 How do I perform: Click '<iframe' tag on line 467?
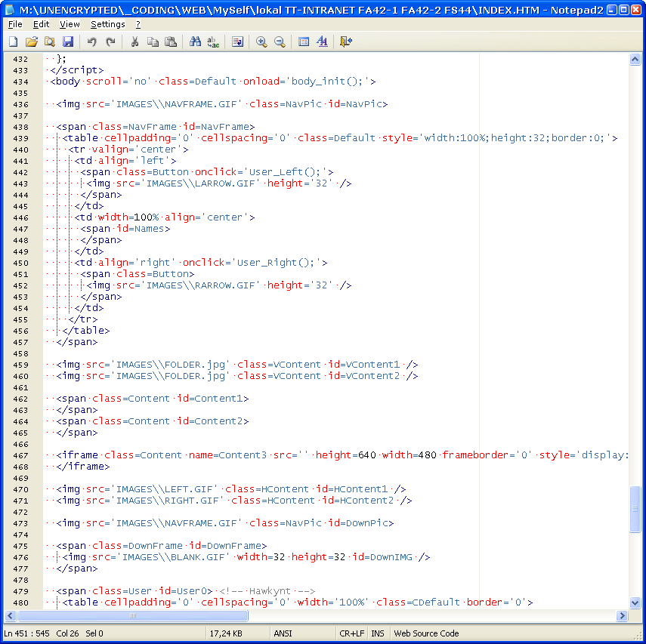(77, 455)
